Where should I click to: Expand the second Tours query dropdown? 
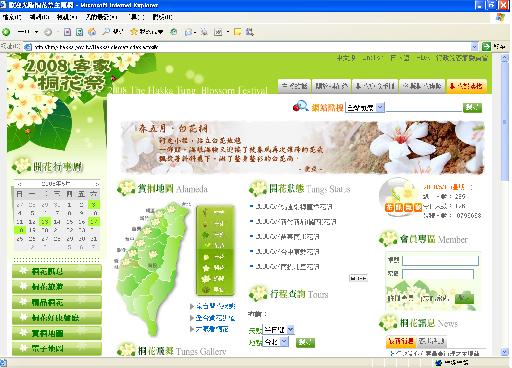tap(284, 342)
